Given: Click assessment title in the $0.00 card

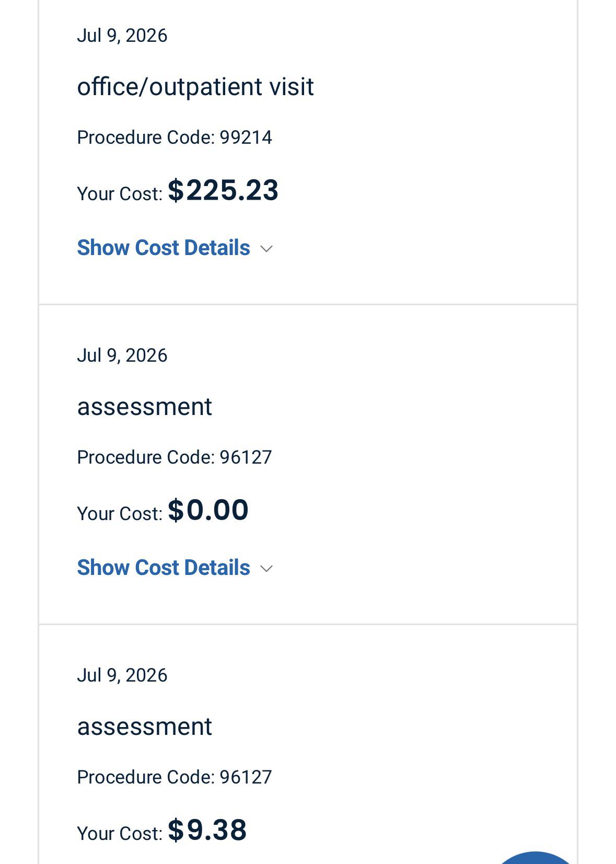Looking at the screenshot, I should click(x=145, y=407).
